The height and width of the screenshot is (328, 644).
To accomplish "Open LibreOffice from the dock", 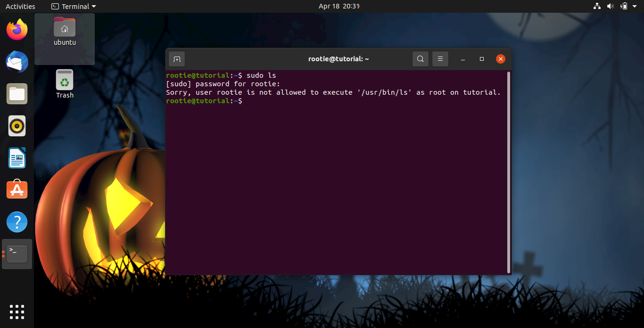I will [x=17, y=158].
